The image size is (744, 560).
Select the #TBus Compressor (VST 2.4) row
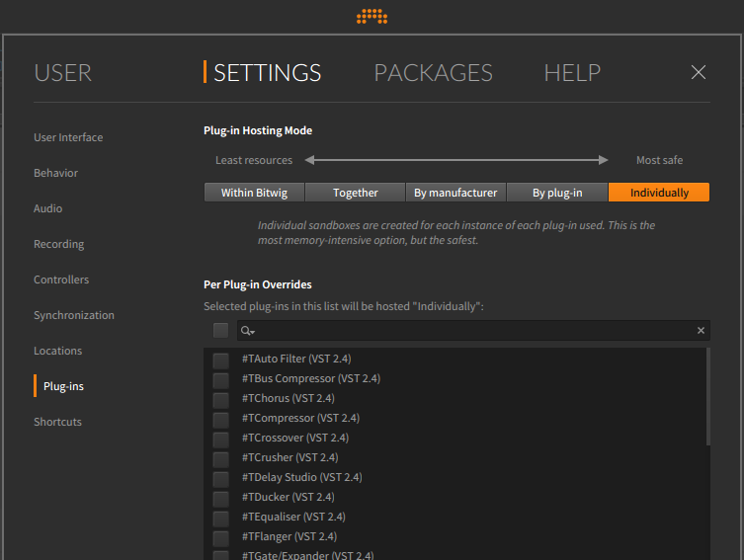pos(455,378)
